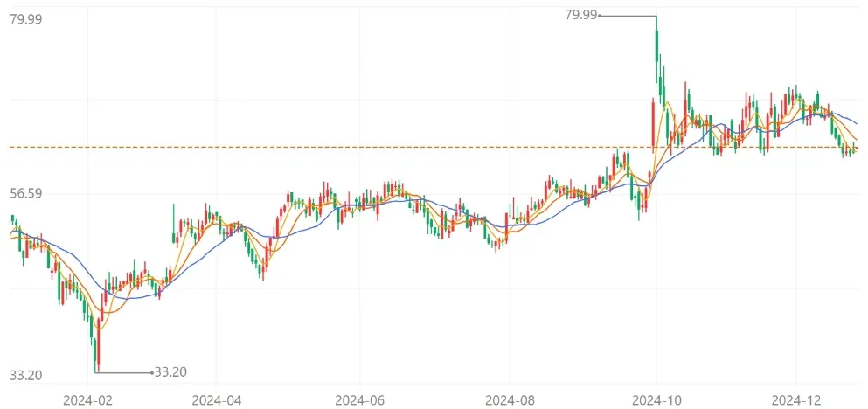Click the dot marker beside the 79.99 annotation
Screen dimensions: 868x409
pos(601,16)
